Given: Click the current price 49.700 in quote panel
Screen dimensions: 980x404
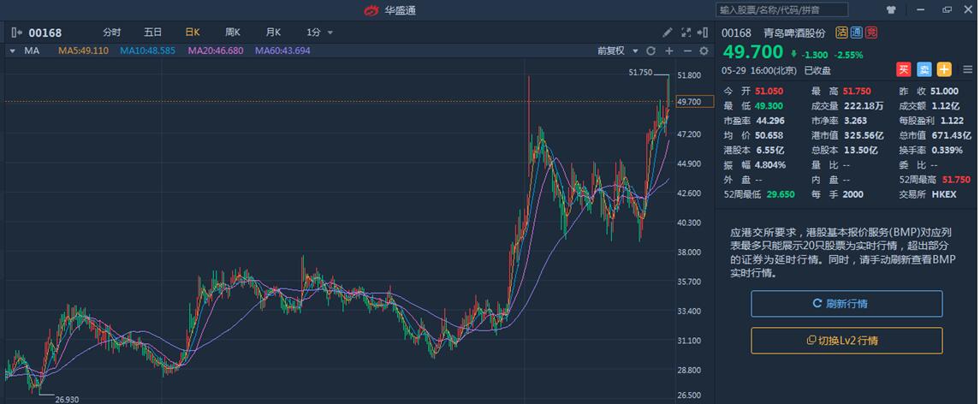Looking at the screenshot, I should coord(753,51).
